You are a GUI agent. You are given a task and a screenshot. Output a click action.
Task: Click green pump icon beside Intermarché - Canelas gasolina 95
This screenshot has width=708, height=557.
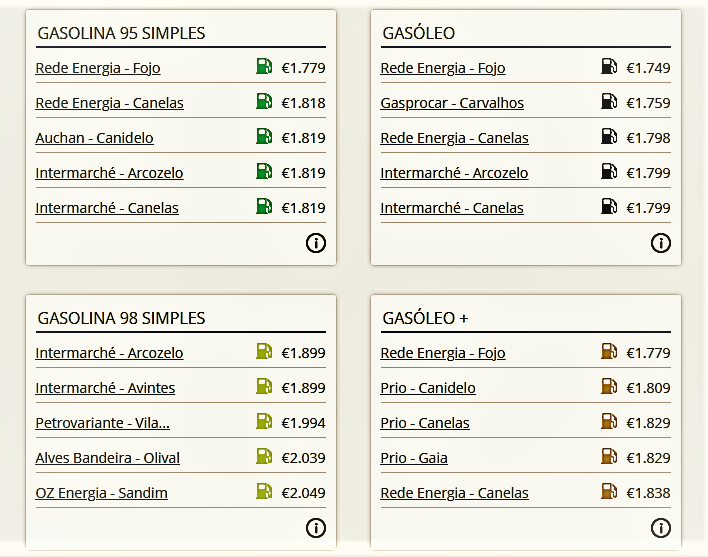[x=264, y=206]
